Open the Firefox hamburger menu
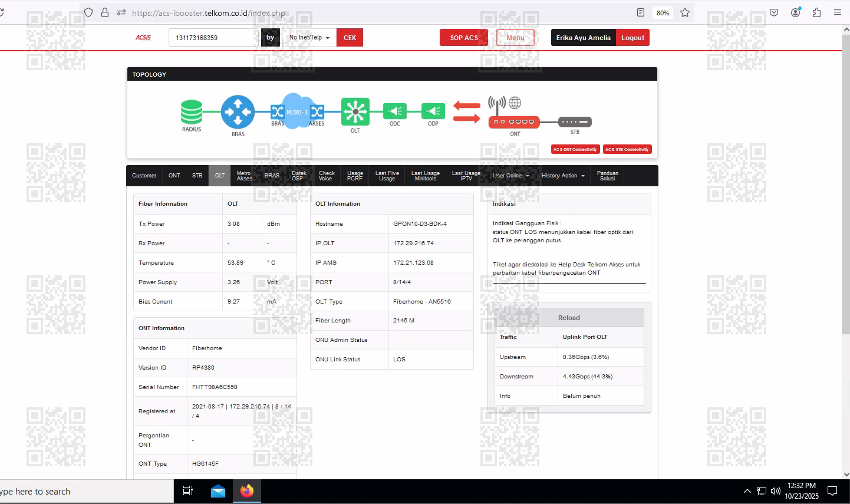The image size is (850, 504). coord(838,12)
